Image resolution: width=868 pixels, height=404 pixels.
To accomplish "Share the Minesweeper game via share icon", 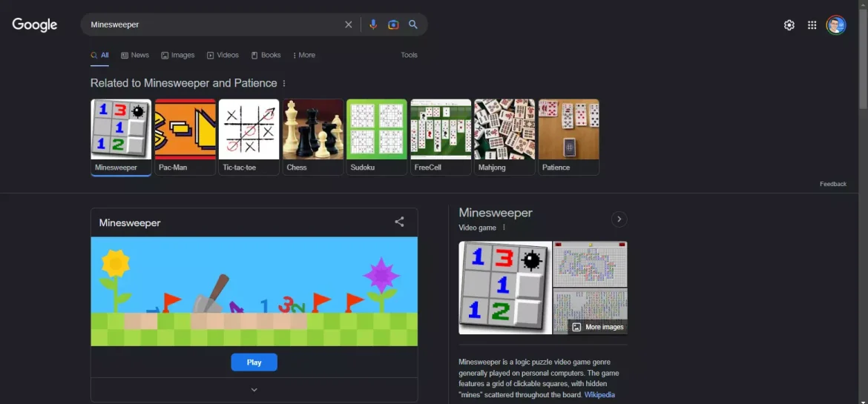I will 399,222.
